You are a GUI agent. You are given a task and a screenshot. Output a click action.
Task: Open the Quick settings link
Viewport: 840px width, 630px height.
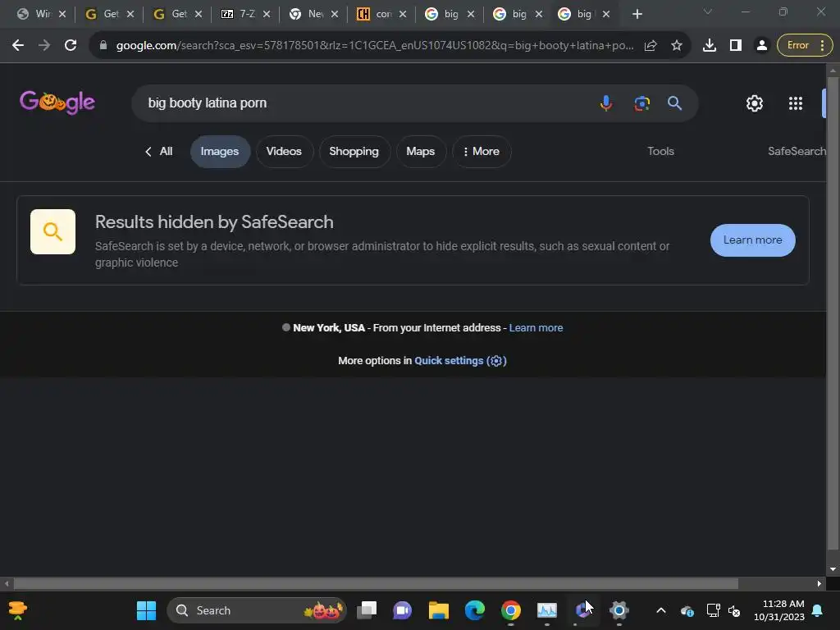[x=460, y=361]
